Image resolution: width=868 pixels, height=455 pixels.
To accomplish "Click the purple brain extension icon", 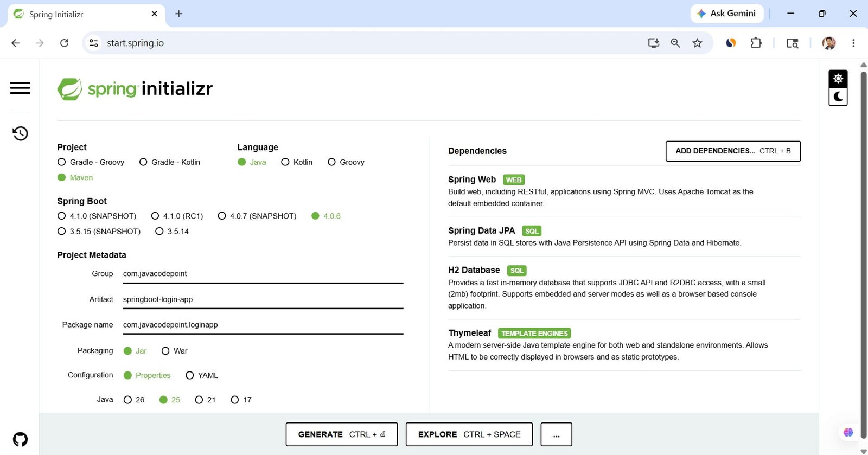I will pos(848,432).
